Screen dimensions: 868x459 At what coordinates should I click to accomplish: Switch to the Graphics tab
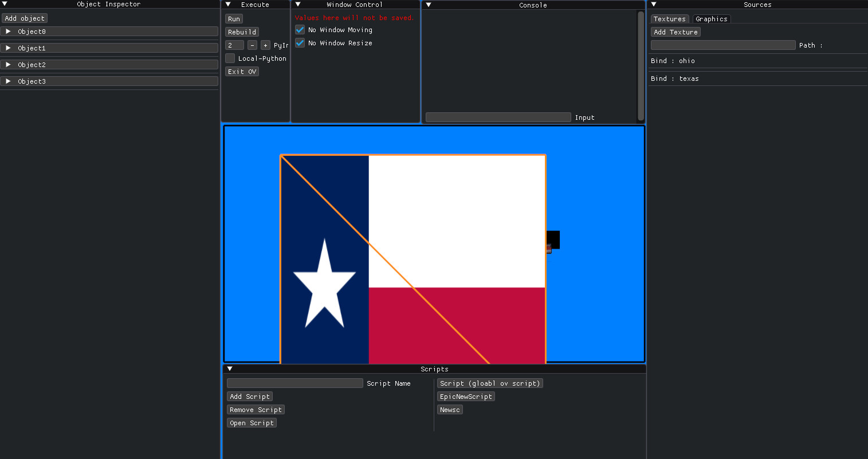(x=711, y=19)
